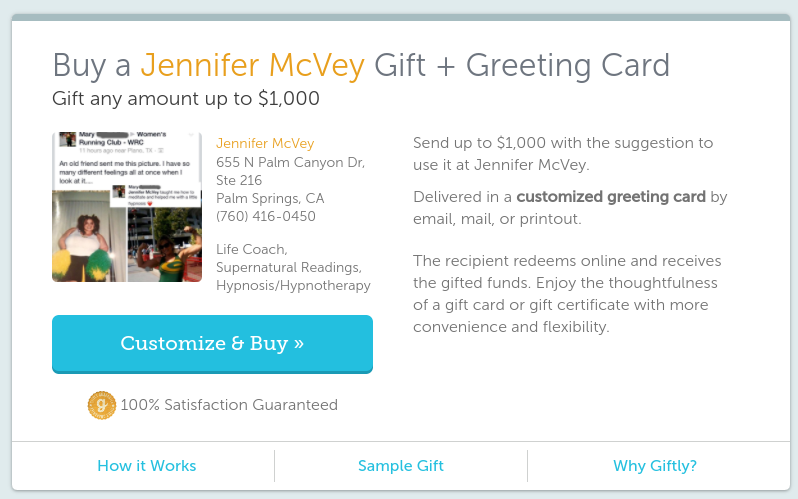Click the Life Coach category text
This screenshot has height=499, width=798.
(x=252, y=249)
